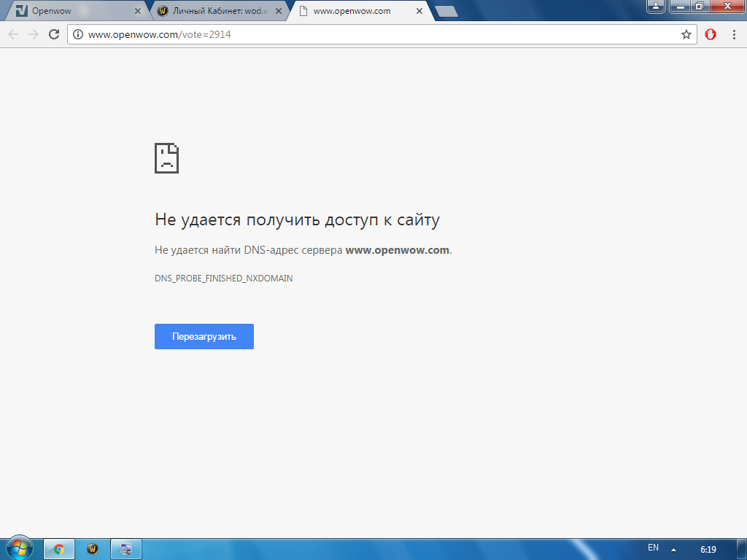Bookmark this page with the star icon
Screen dimensions: 747x560
(686, 34)
